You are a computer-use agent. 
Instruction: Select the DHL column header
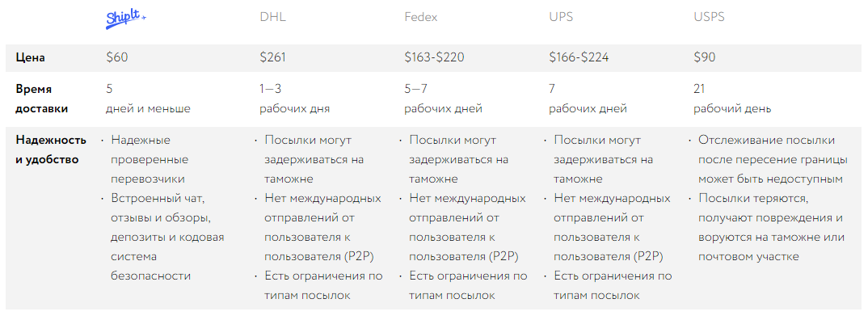pos(273,17)
